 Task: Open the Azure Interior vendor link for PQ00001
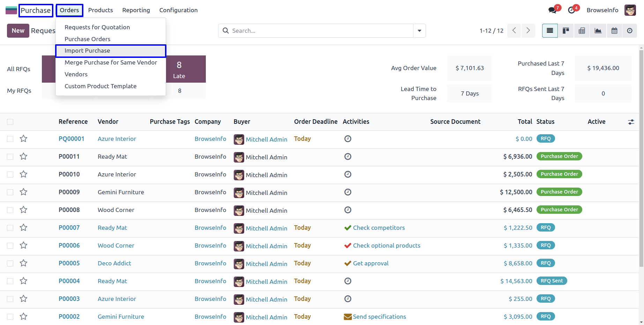click(117, 139)
